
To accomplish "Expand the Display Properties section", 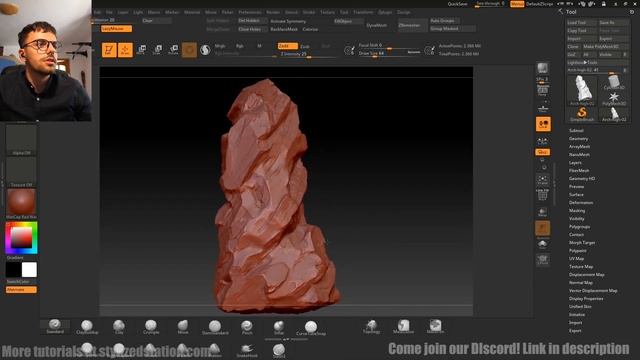I will [x=586, y=298].
